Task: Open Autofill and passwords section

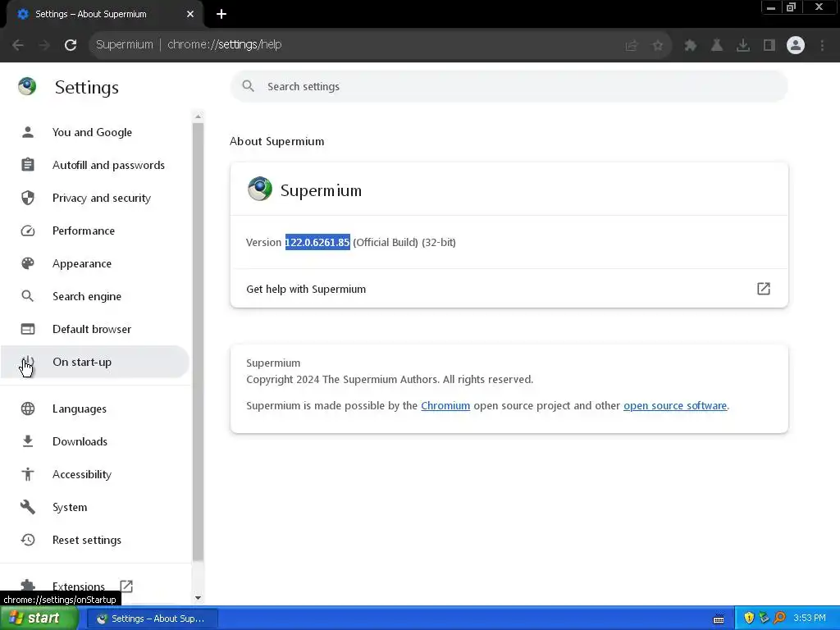Action: pyautogui.click(x=95, y=165)
